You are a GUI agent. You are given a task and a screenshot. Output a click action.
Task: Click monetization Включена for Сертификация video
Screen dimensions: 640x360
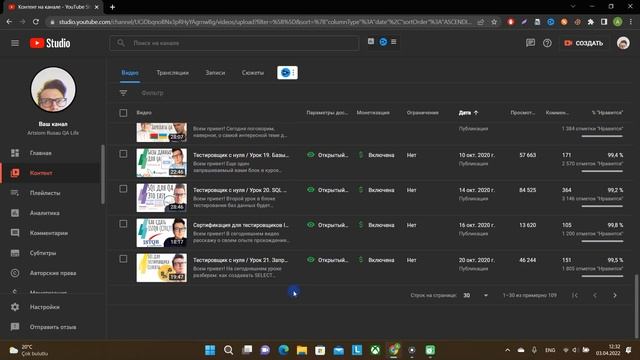(376, 225)
